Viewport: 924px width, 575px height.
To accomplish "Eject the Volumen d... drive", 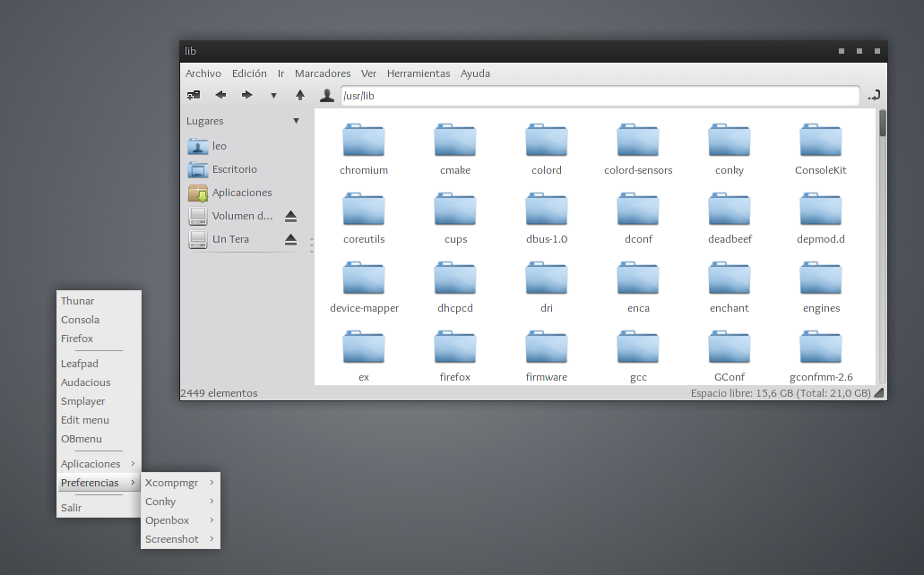I will click(290, 216).
